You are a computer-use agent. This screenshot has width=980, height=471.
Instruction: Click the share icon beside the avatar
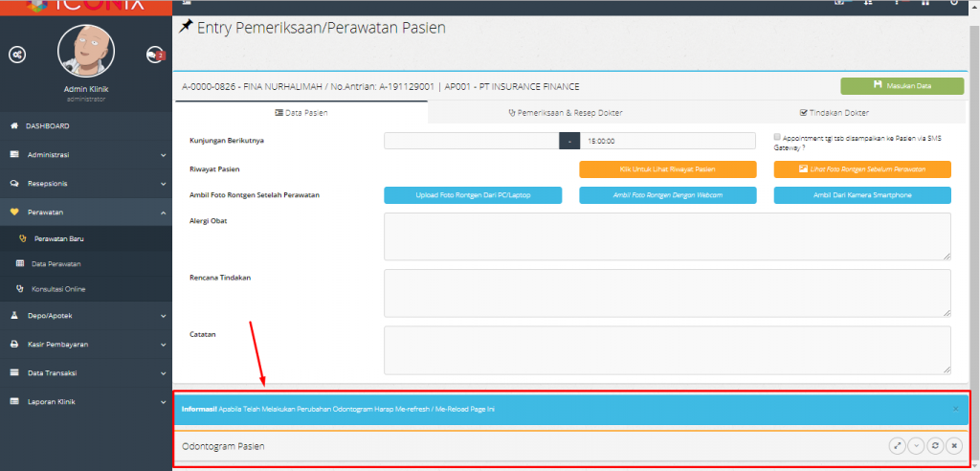[17, 55]
